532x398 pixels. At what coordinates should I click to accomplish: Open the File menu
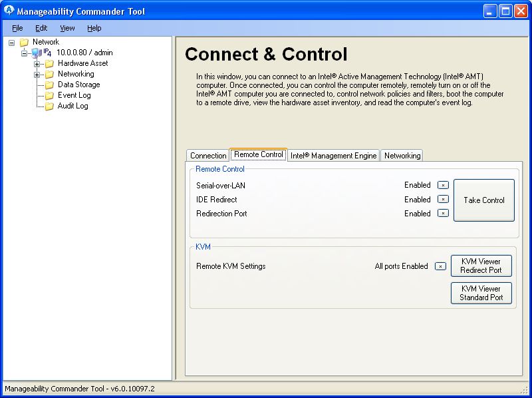pos(17,28)
